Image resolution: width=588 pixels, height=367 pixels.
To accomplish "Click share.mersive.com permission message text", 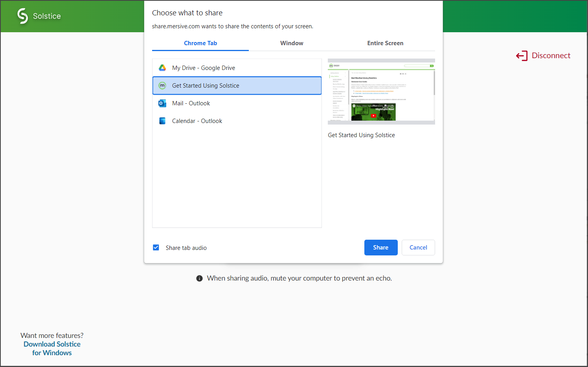I will (x=233, y=26).
